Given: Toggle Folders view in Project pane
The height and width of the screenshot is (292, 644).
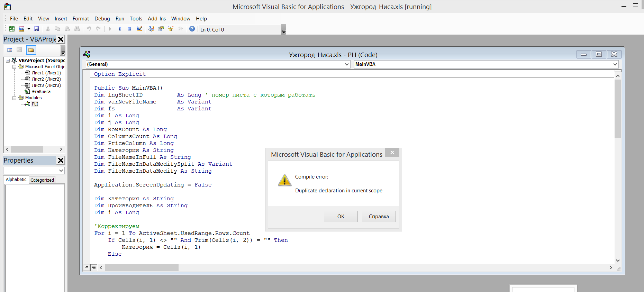Looking at the screenshot, I should [x=31, y=50].
